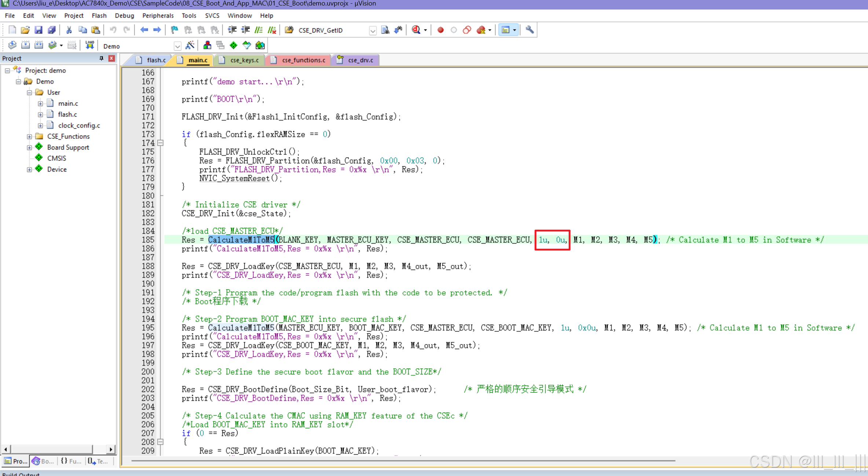Open the CSE_DRV_GetID find dropdown
This screenshot has height=476, width=868.
tap(373, 30)
